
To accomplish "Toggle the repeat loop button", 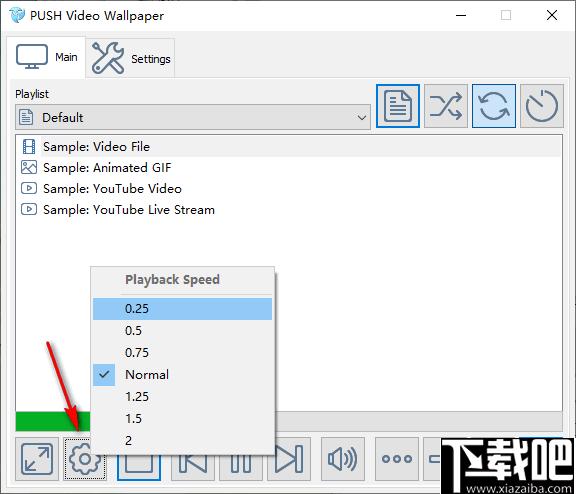I will [x=494, y=106].
